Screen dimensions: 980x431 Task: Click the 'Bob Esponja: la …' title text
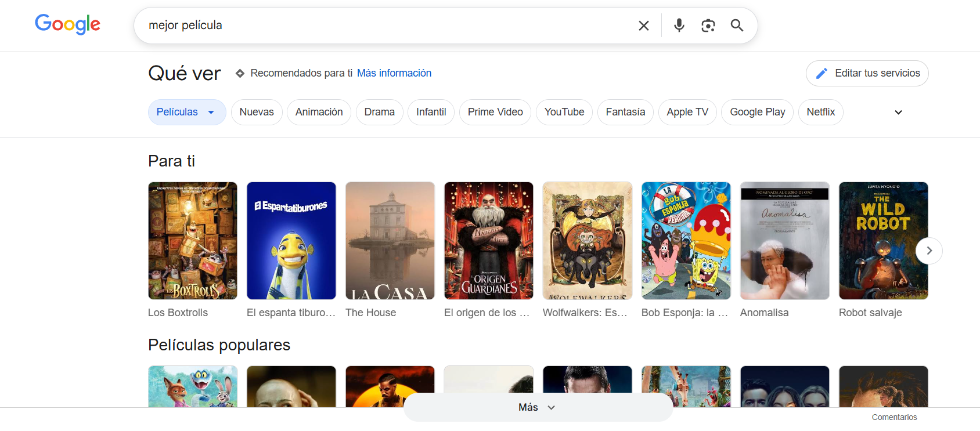point(684,313)
